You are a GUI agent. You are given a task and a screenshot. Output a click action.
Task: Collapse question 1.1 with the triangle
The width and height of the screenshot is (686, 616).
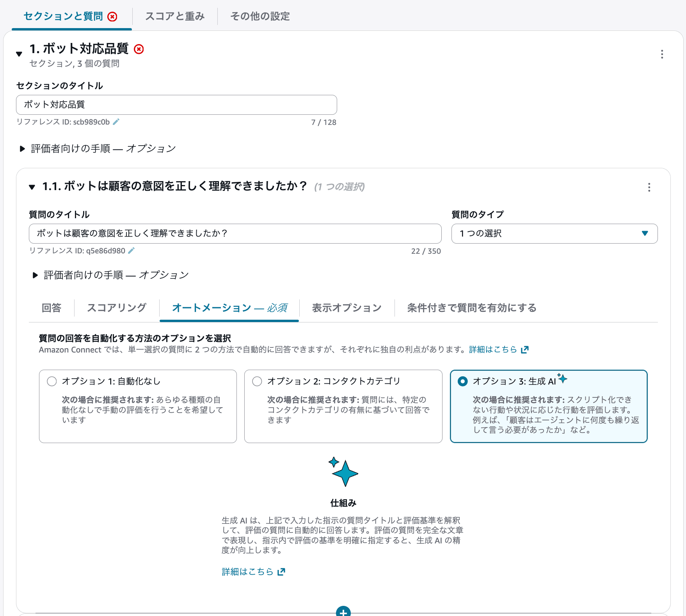tap(32, 187)
